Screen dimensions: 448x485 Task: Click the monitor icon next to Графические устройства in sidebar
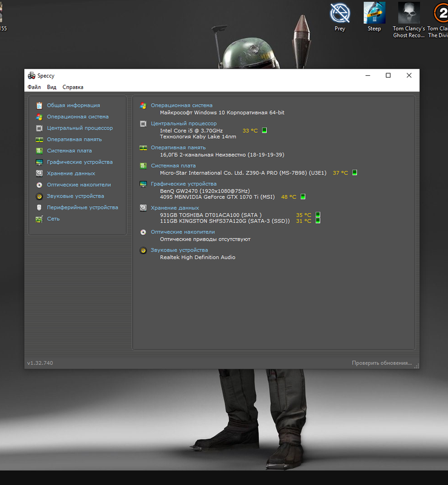click(x=39, y=162)
